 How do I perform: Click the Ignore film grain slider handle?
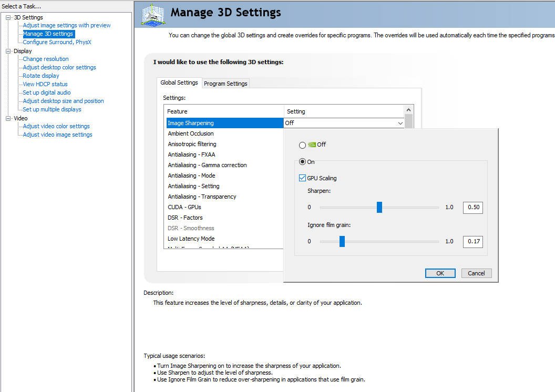[x=342, y=241]
